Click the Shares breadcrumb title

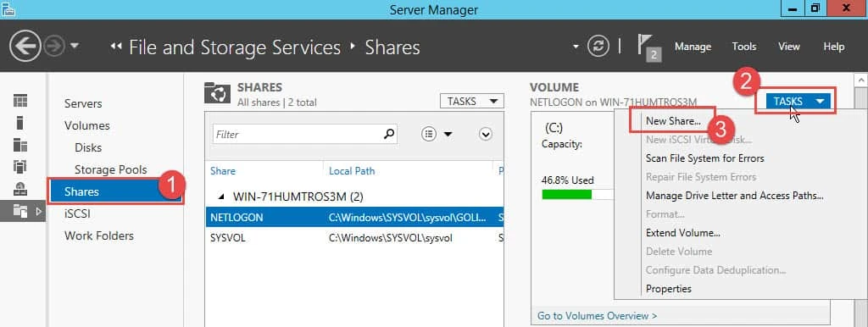pyautogui.click(x=392, y=47)
